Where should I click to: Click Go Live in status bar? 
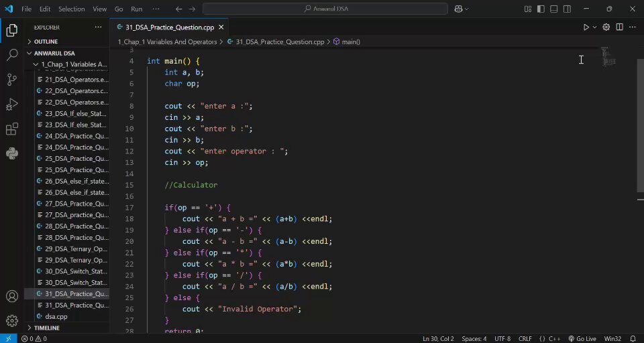pyautogui.click(x=582, y=338)
